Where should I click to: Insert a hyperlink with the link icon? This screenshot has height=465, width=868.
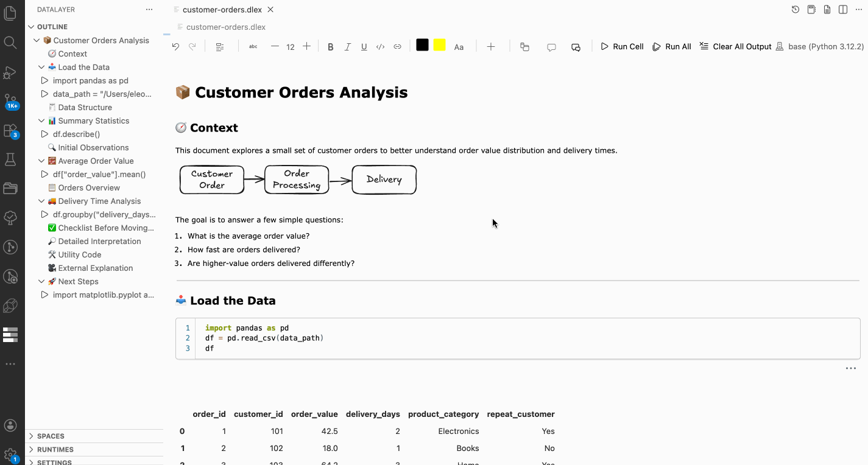point(397,47)
